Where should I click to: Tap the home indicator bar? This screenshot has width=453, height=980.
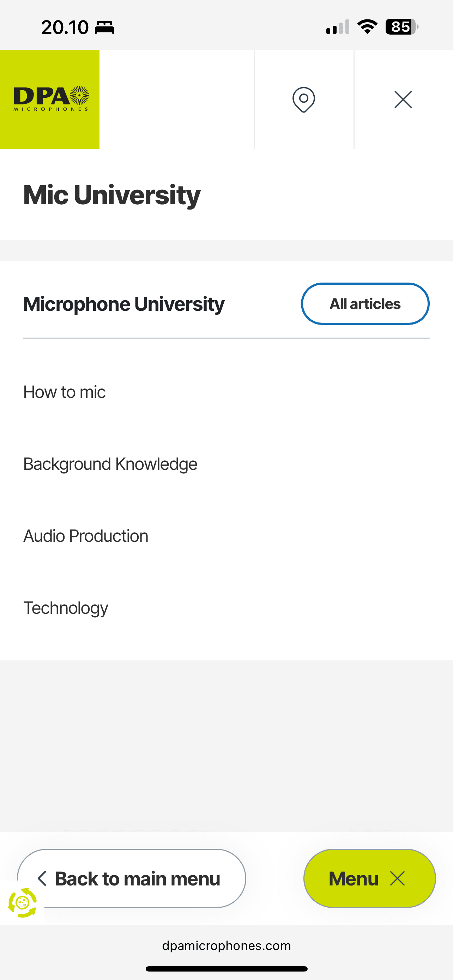[x=226, y=969]
